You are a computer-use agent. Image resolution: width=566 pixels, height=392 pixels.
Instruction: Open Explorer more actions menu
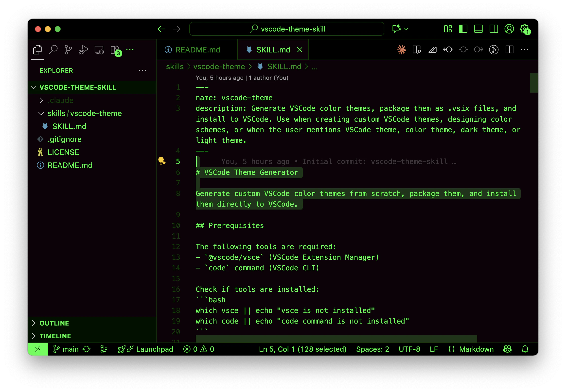(x=142, y=70)
